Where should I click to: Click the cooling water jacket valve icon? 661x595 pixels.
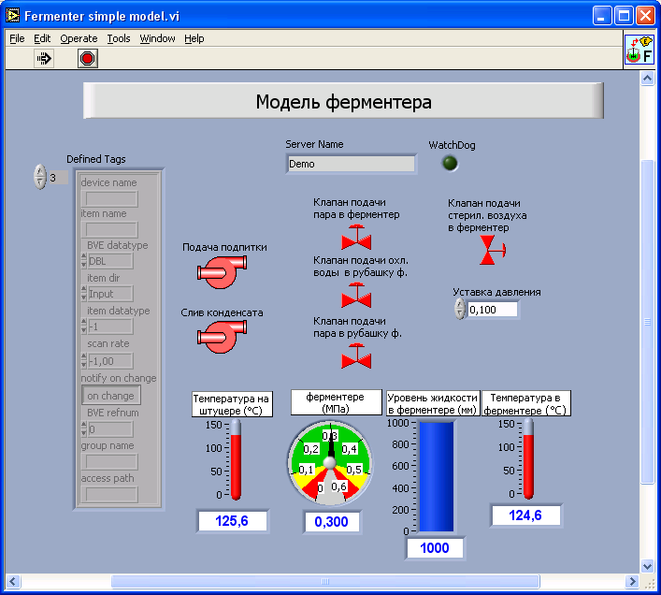click(x=356, y=295)
